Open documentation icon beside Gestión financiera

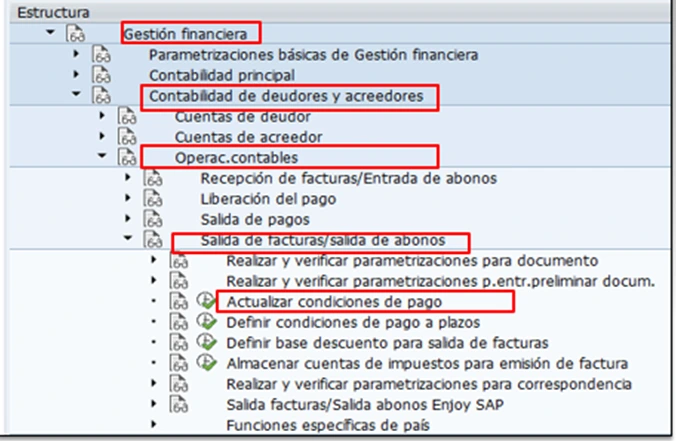pyautogui.click(x=75, y=34)
